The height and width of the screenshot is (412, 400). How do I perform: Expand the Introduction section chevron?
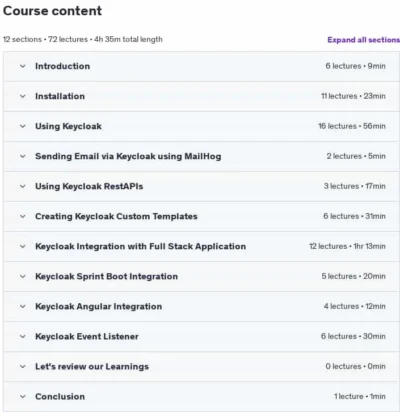click(23, 66)
